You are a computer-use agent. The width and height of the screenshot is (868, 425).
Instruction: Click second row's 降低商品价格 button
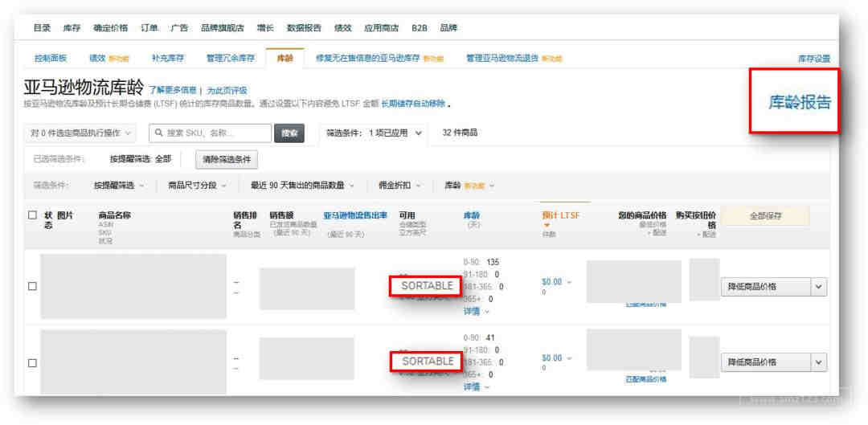tap(766, 362)
